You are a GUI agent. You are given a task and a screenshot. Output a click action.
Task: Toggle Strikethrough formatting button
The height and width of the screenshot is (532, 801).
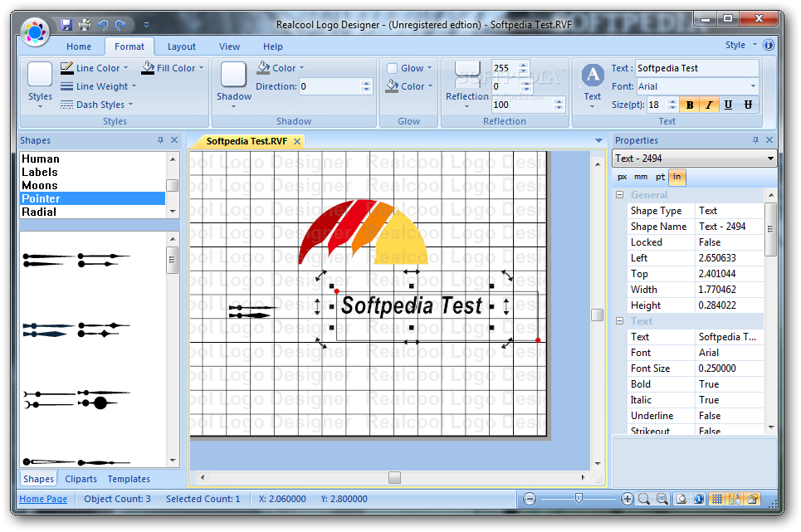(748, 105)
